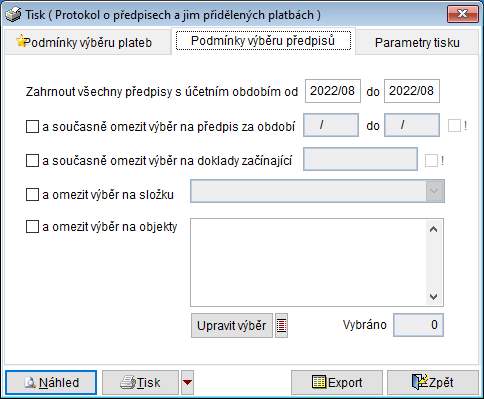Click the star icon on Podmínky výběru plateb
This screenshot has height=399, width=484.
[21, 41]
